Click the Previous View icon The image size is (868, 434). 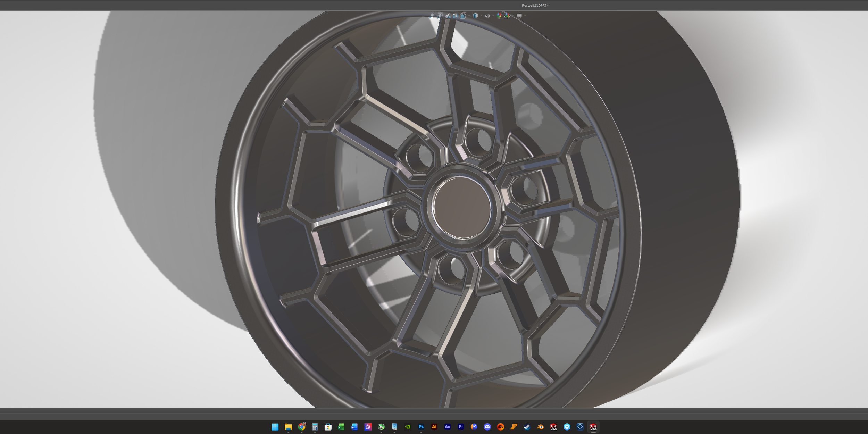click(448, 16)
